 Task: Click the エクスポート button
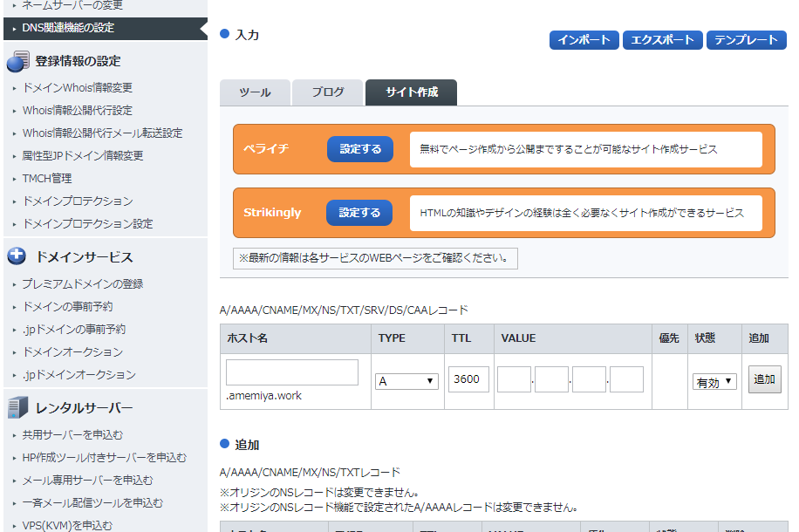660,39
